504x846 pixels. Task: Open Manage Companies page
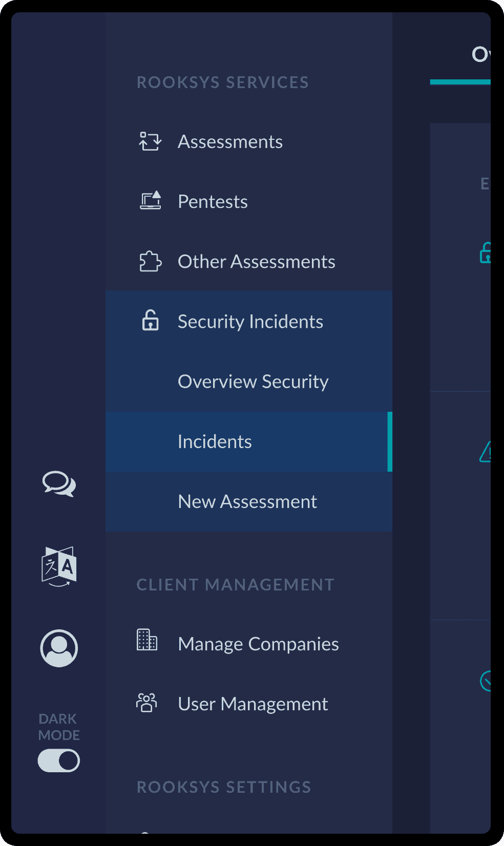point(258,644)
